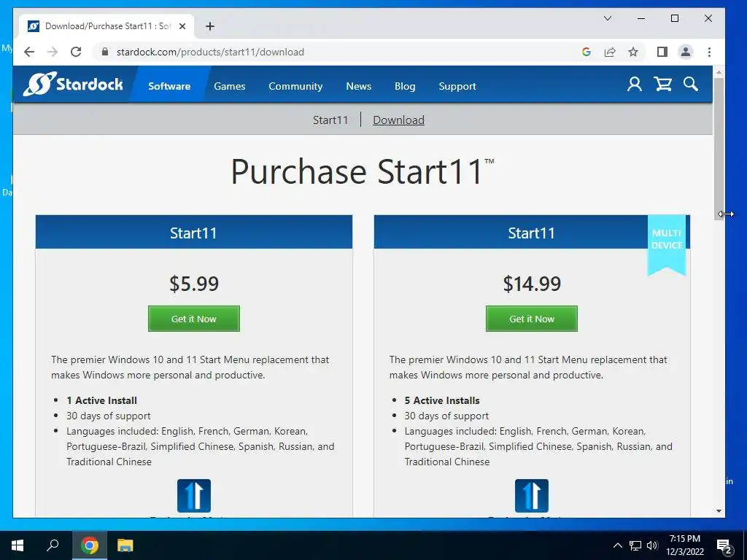Click the padlock site info icon
Image resolution: width=747 pixels, height=560 pixels.
pyautogui.click(x=105, y=52)
